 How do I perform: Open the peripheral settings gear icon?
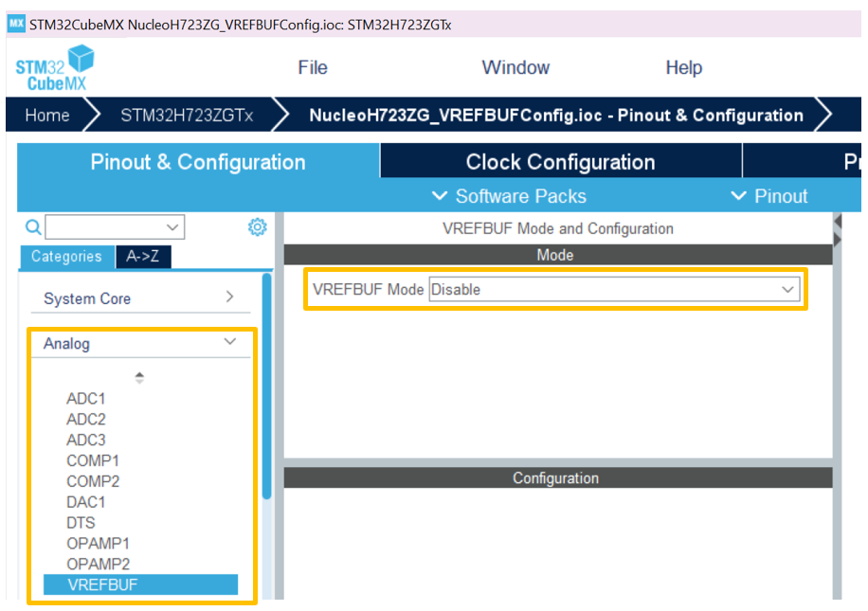point(257,227)
